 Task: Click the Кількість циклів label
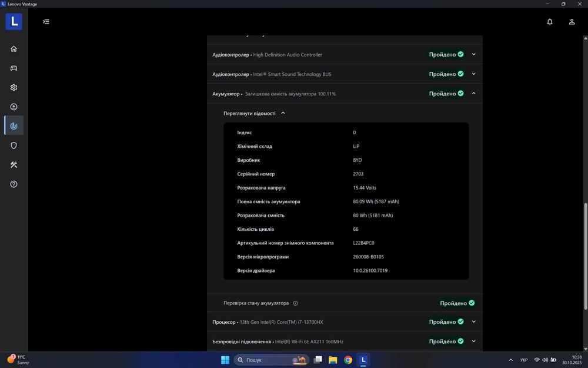(x=255, y=229)
